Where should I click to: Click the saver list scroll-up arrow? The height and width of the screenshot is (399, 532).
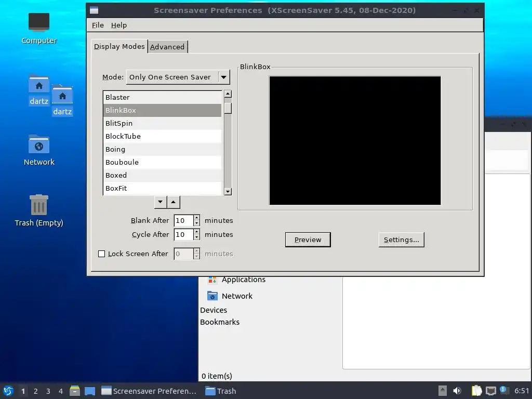[x=228, y=94]
